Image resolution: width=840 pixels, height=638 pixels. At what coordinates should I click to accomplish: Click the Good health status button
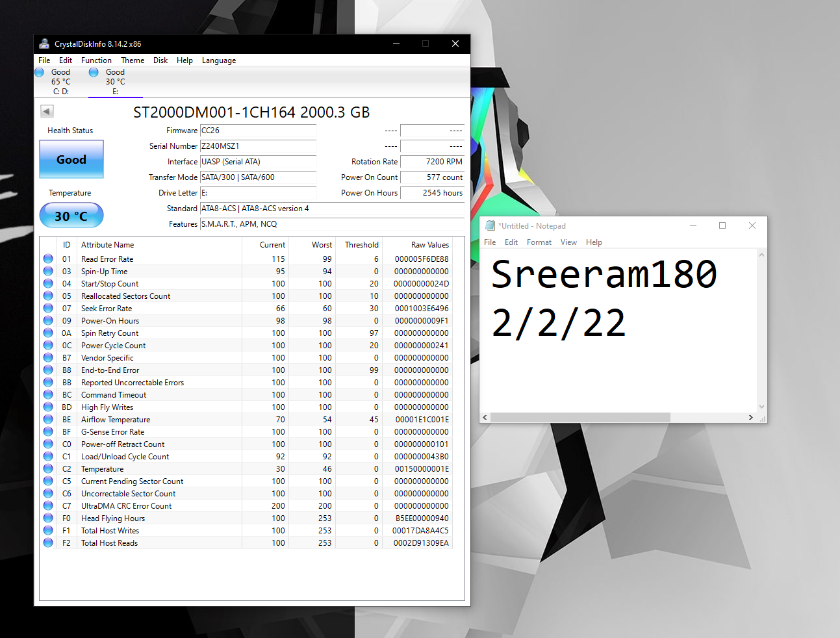click(71, 159)
